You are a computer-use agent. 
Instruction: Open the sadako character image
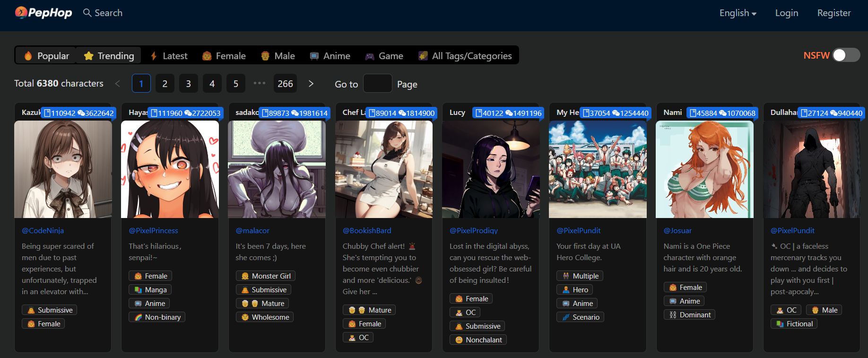click(x=277, y=169)
